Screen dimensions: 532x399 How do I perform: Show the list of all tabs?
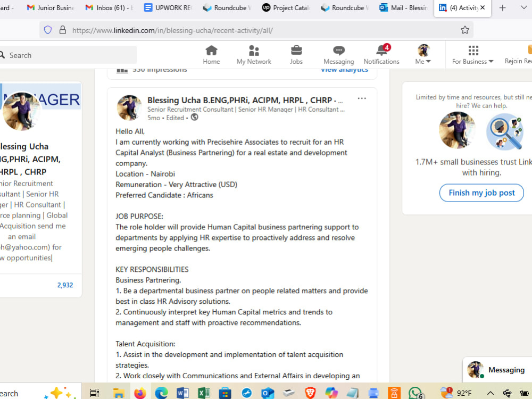click(523, 8)
